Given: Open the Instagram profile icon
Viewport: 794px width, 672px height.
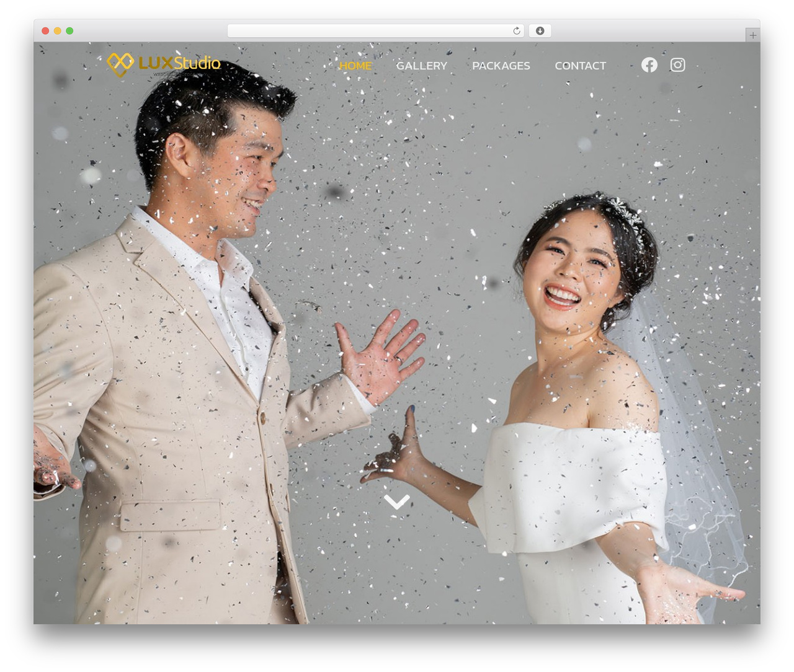Looking at the screenshot, I should [677, 65].
